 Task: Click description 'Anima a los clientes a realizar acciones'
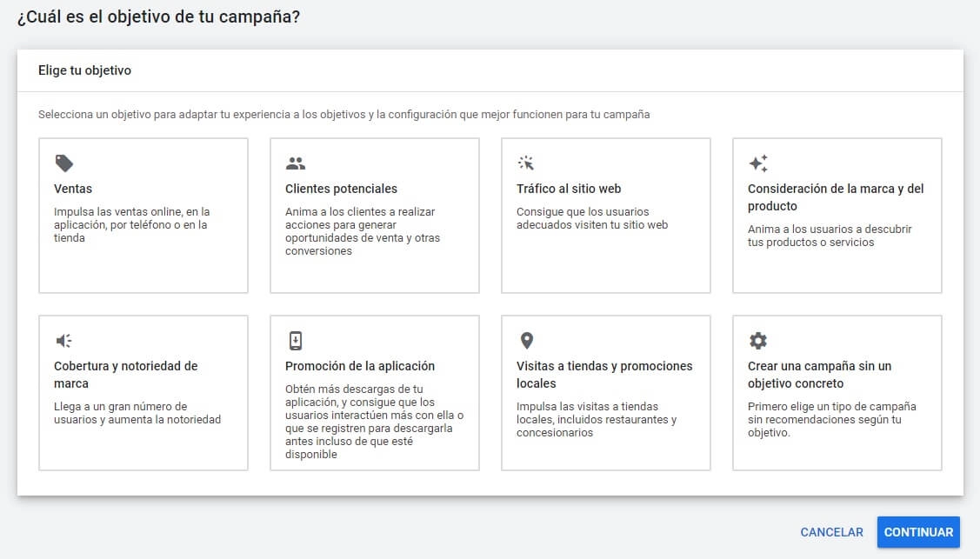coord(363,231)
